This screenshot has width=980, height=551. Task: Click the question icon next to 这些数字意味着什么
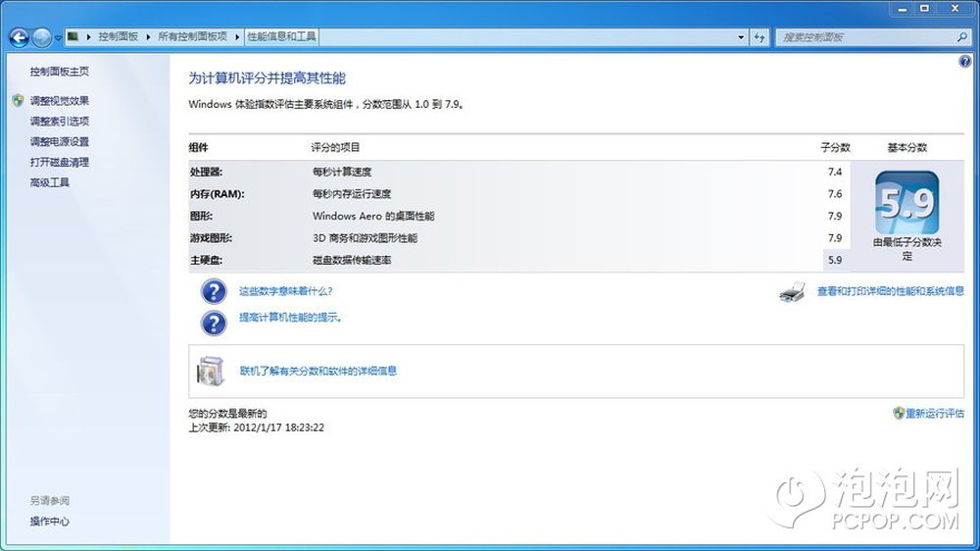pos(214,291)
